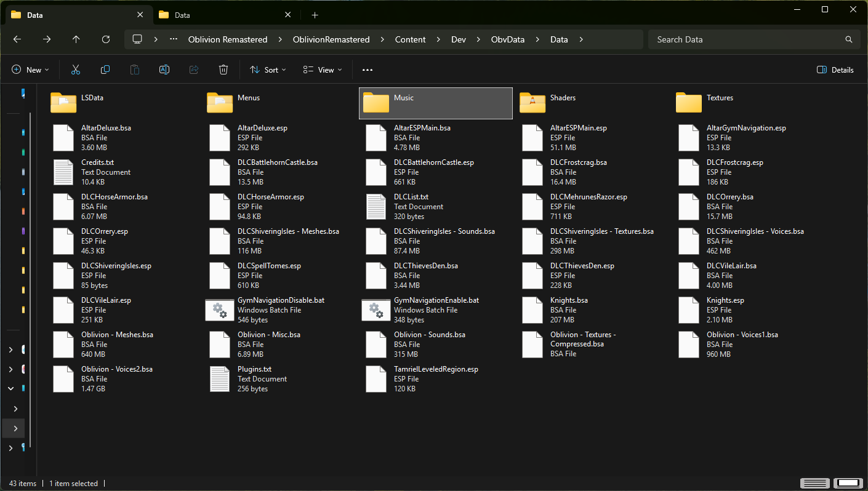
Task: Click the search magnifier icon
Action: click(x=848, y=39)
